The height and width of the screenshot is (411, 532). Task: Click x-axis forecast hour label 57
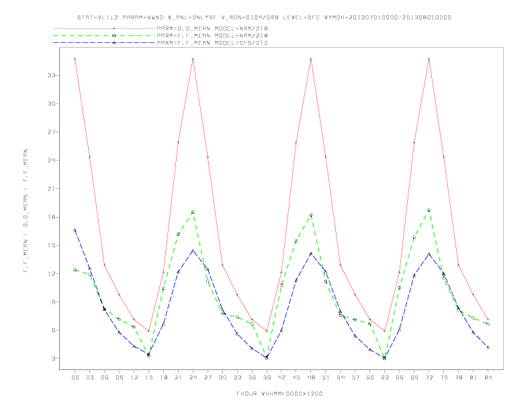coord(355,377)
